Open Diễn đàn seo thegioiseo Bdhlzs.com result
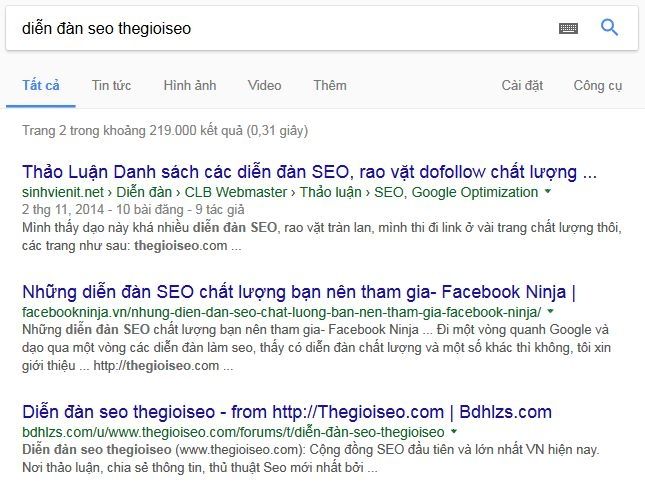Screen dimensions: 645x487 pos(287,412)
